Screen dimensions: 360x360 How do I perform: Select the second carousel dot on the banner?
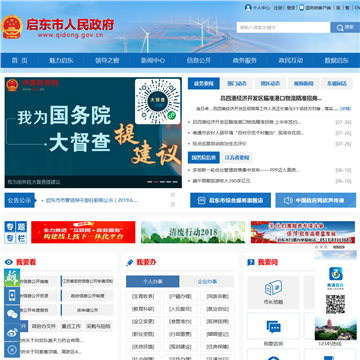pos(156,182)
